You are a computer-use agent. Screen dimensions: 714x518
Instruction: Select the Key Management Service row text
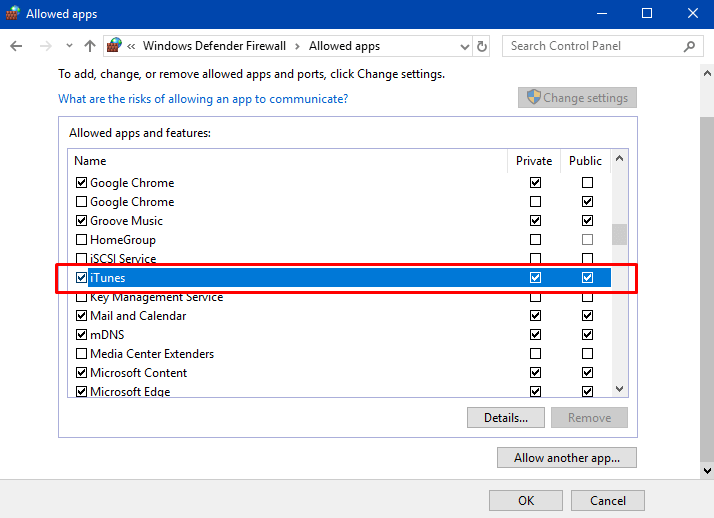[157, 298]
